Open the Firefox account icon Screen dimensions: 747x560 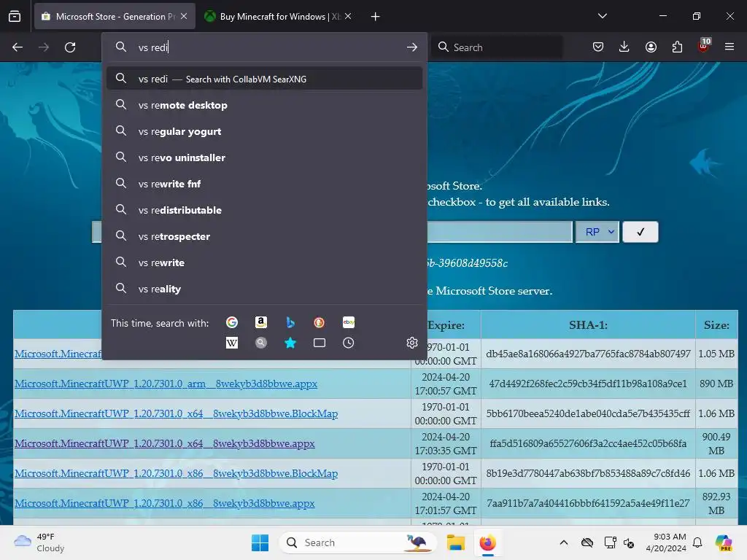651,47
